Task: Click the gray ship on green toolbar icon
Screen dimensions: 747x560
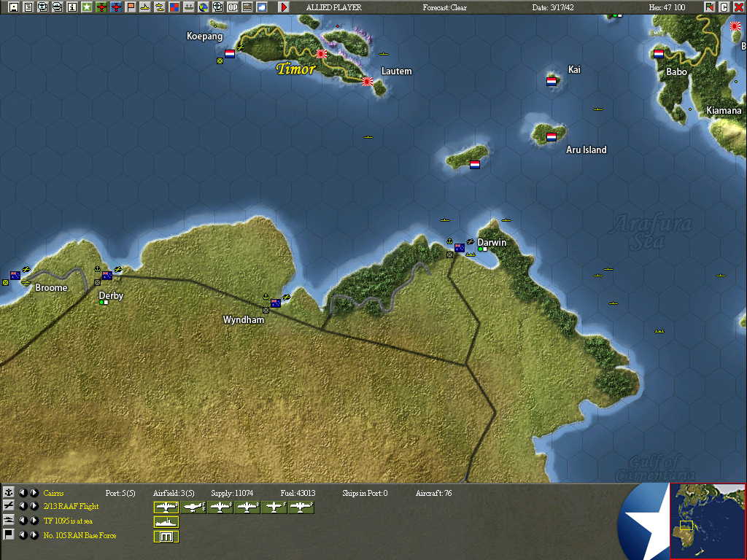Action: point(189,7)
